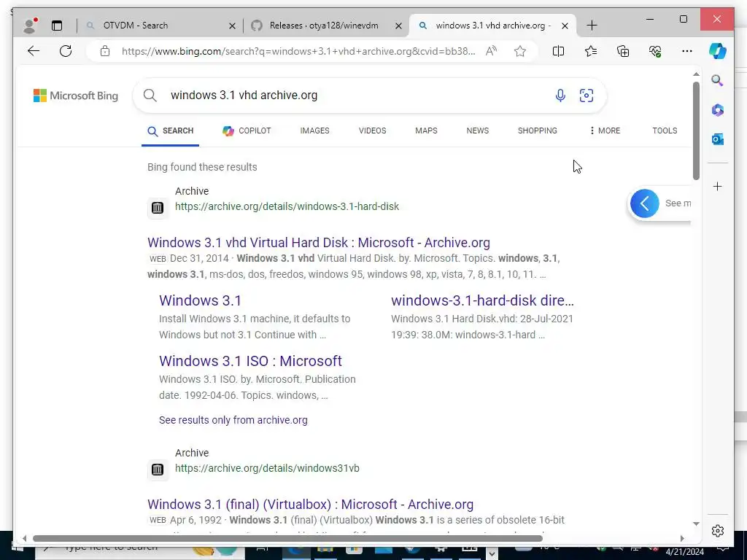The width and height of the screenshot is (747, 560).
Task: Select the Copilot search tab
Action: tap(247, 131)
